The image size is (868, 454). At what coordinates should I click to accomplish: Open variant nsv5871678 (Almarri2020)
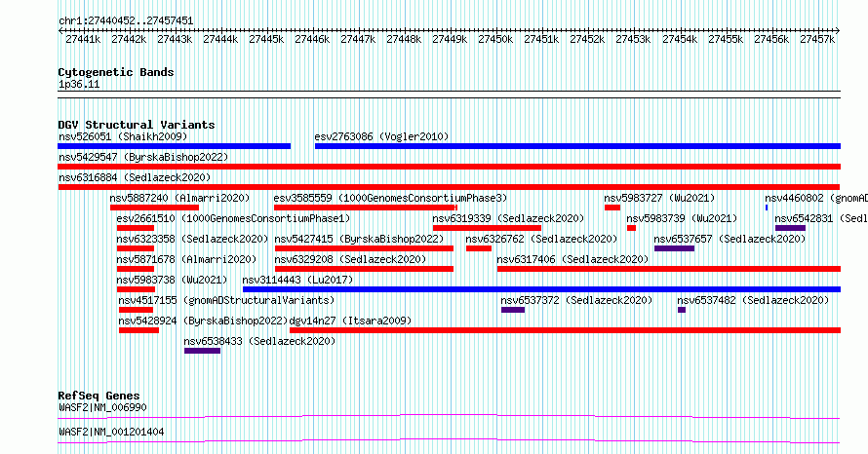(186, 259)
